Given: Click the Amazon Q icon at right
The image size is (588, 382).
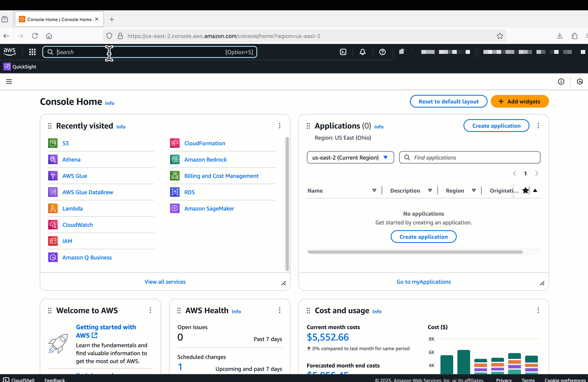Looking at the screenshot, I should click(580, 81).
